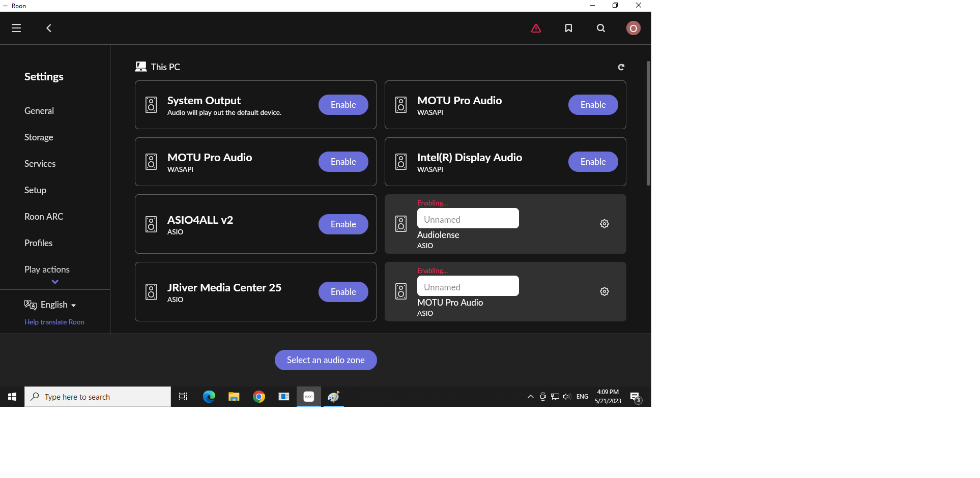Click the Settings heading text
Viewport: 980px width, 478px height.
(x=44, y=77)
